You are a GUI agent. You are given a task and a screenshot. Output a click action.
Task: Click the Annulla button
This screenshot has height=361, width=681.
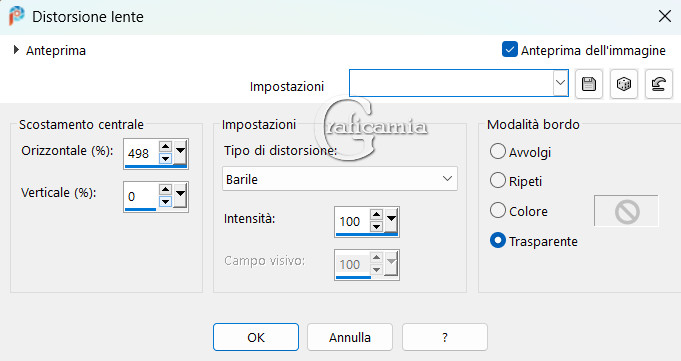coord(350,337)
